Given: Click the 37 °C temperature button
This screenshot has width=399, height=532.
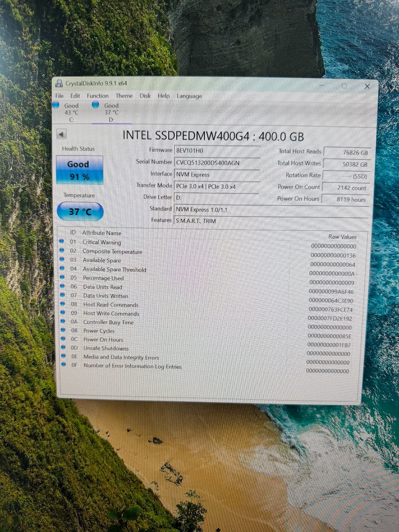Looking at the screenshot, I should 80,211.
